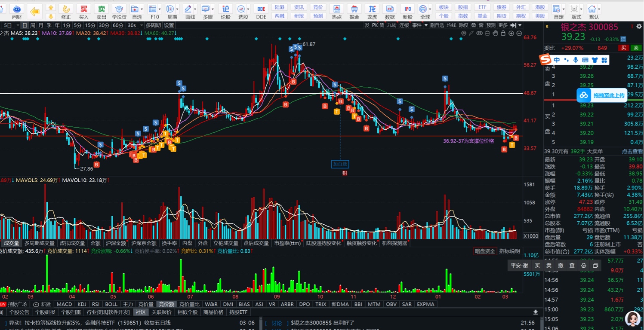Click the 指标说明 button

pyautogui.click(x=510, y=251)
